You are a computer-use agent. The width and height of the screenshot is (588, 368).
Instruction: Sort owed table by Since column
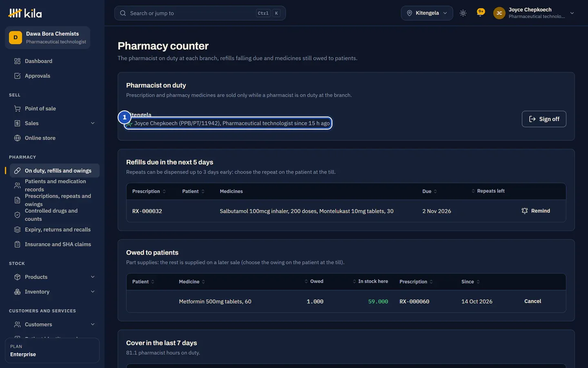471,282
